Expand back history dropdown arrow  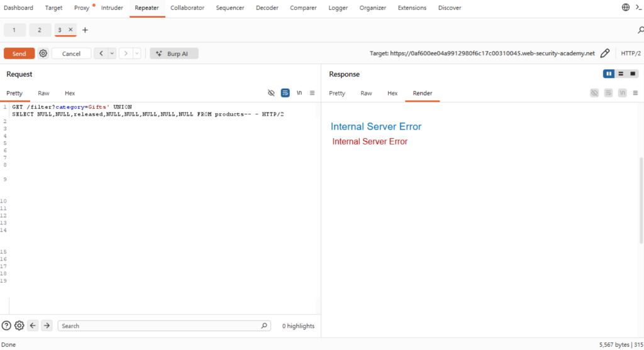click(112, 53)
